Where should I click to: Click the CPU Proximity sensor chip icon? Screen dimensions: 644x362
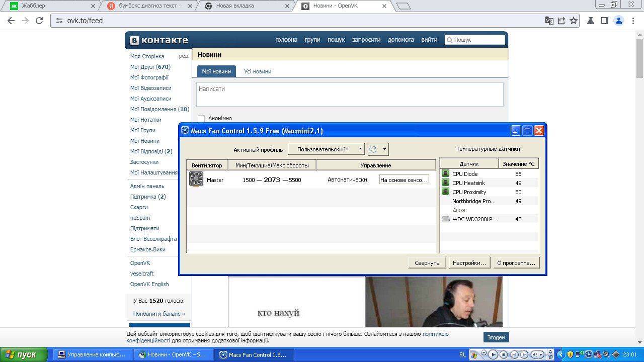(x=445, y=192)
